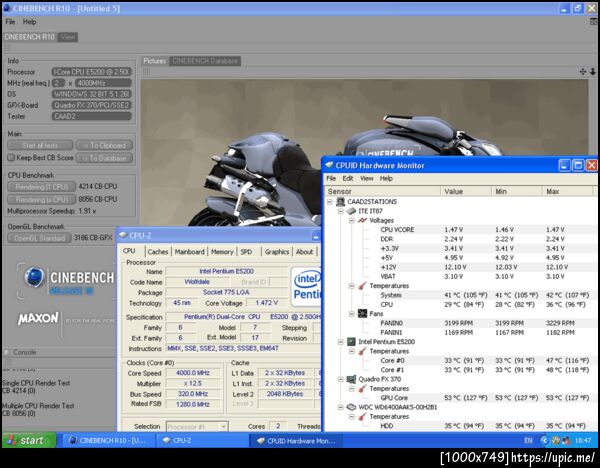Collapse the ITE IT87 Temperatures node
600x468 pixels.
pos(351,286)
